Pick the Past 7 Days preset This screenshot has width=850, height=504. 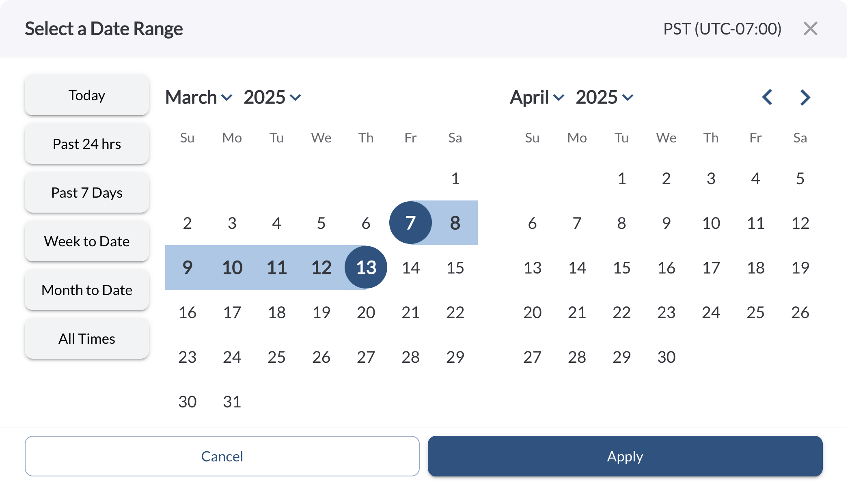click(87, 193)
